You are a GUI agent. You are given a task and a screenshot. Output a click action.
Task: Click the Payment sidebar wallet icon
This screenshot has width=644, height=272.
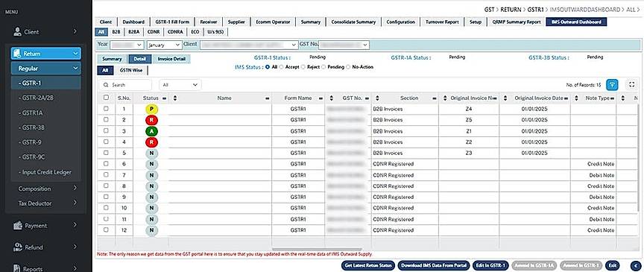pyautogui.click(x=18, y=226)
